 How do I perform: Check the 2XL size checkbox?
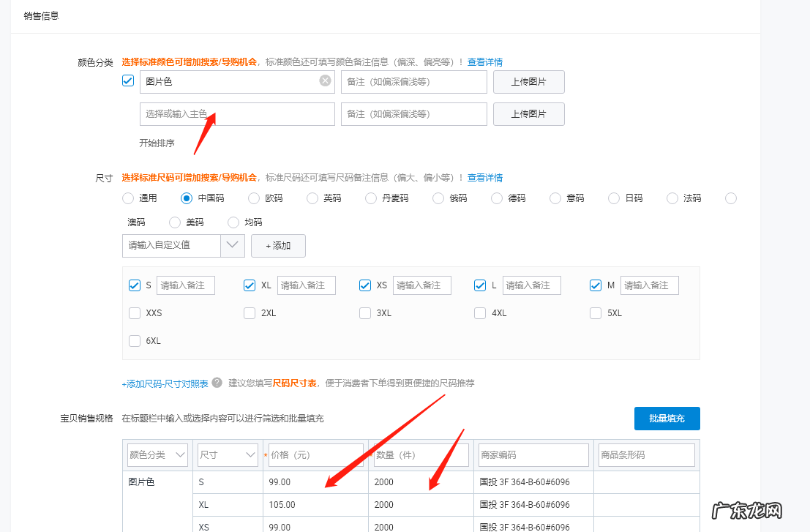pyautogui.click(x=250, y=312)
